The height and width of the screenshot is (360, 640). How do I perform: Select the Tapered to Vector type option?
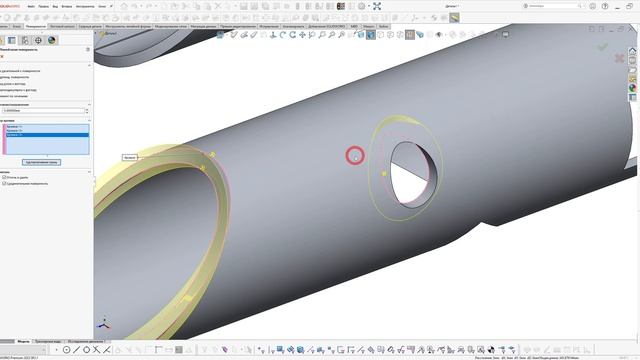pyautogui.click(x=13, y=83)
